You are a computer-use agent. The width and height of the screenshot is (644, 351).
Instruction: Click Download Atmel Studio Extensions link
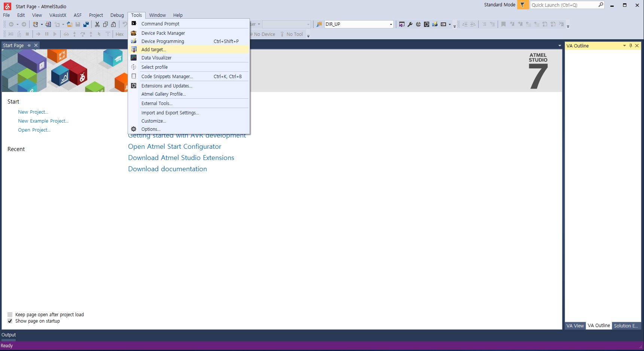click(181, 158)
